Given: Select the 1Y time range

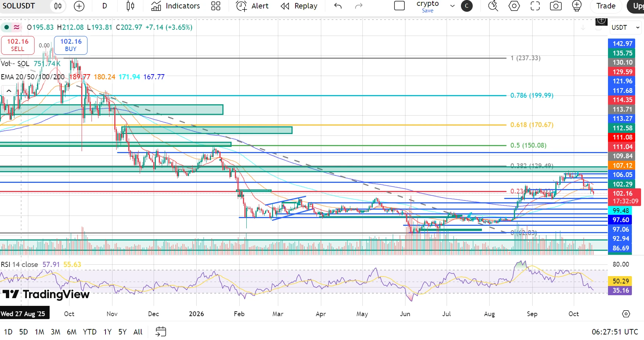Looking at the screenshot, I should click(107, 332).
